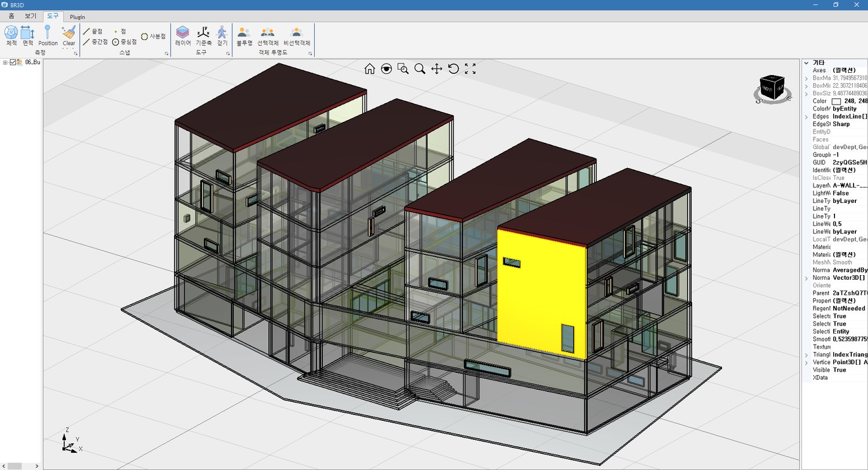The width and height of the screenshot is (868, 470).
Task: Expand the Norma Vector3D[] property
Action: pyautogui.click(x=806, y=278)
